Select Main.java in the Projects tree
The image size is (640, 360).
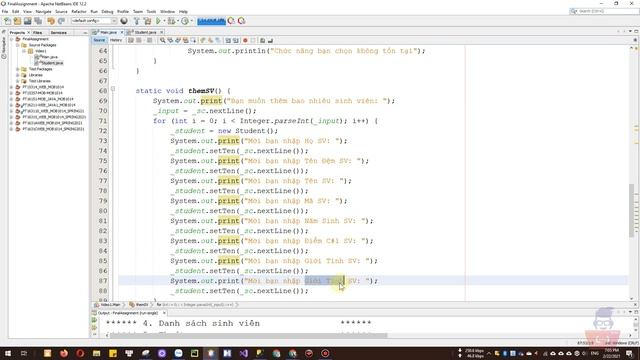click(49, 57)
